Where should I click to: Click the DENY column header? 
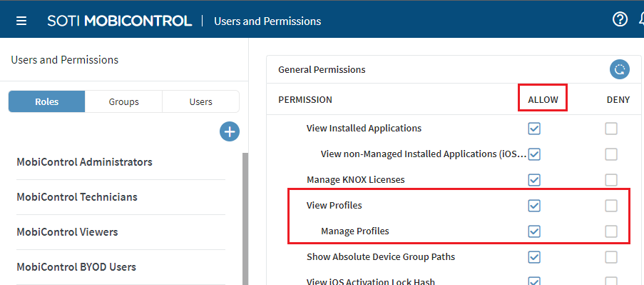point(618,100)
